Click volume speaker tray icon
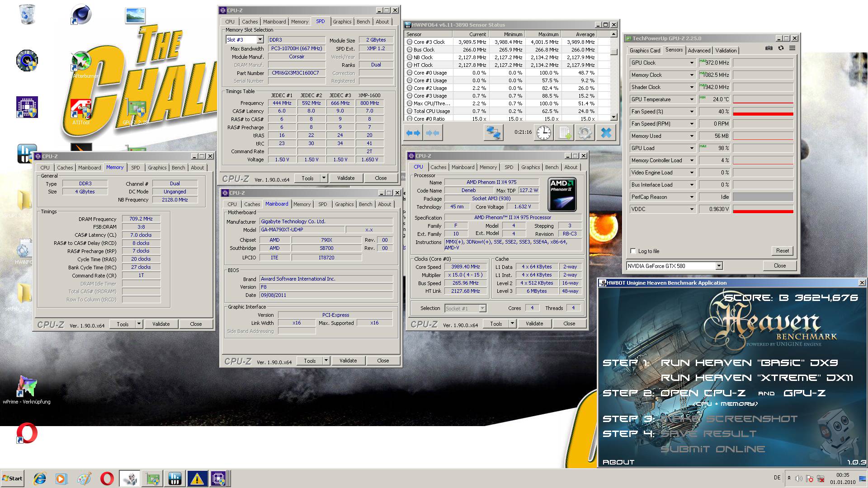Viewport: 868px width, 488px height. click(799, 479)
